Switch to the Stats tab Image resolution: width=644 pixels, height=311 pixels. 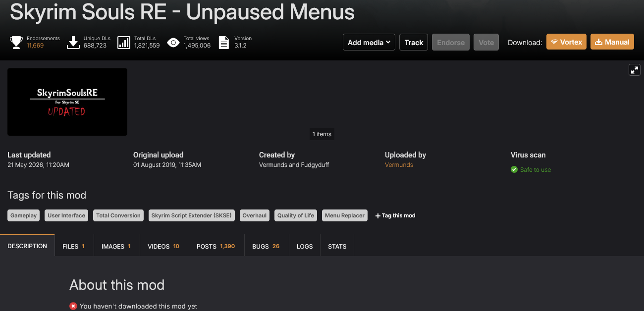coord(337,246)
